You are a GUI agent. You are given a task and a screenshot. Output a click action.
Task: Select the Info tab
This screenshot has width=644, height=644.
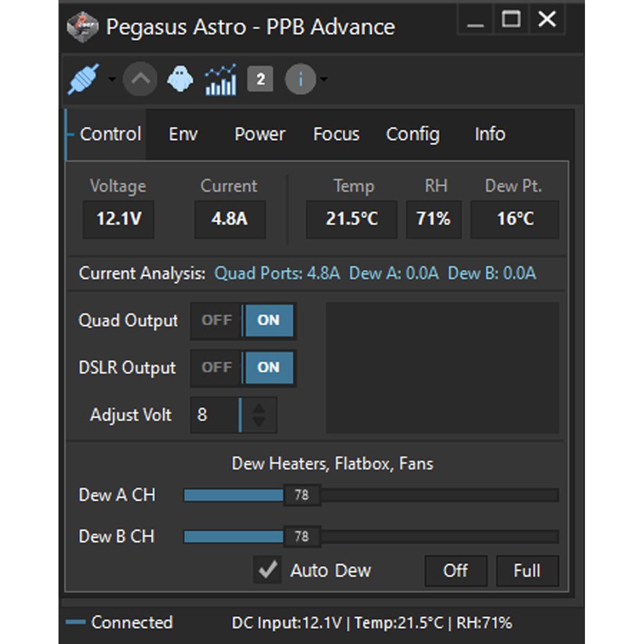pyautogui.click(x=489, y=134)
